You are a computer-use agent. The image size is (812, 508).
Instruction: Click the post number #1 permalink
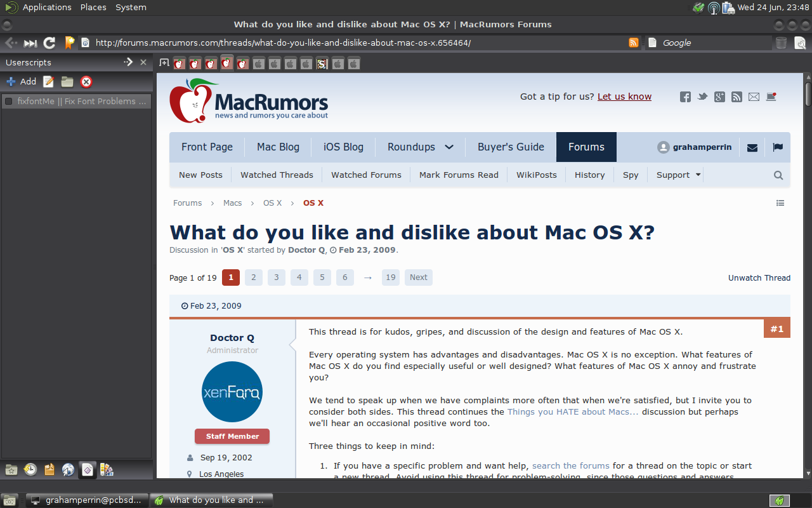pos(777,329)
